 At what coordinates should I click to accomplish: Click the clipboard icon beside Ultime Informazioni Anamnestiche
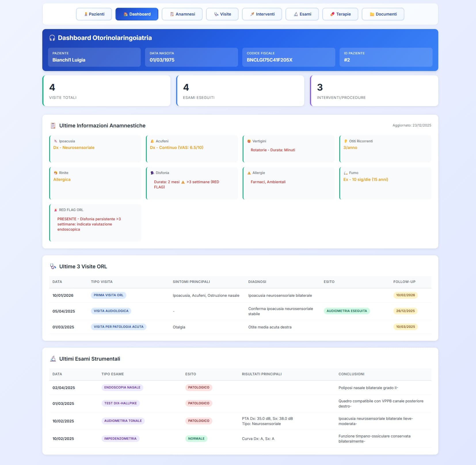[x=53, y=125]
